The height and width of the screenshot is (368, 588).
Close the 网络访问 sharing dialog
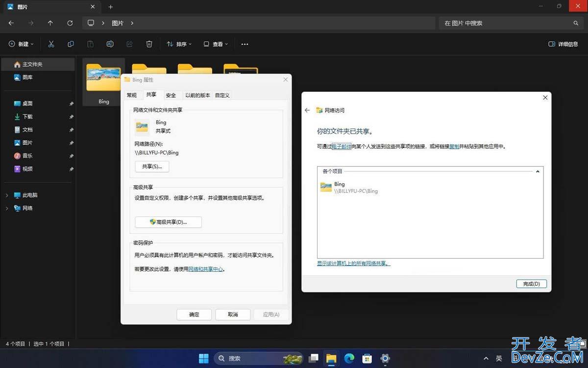545,98
